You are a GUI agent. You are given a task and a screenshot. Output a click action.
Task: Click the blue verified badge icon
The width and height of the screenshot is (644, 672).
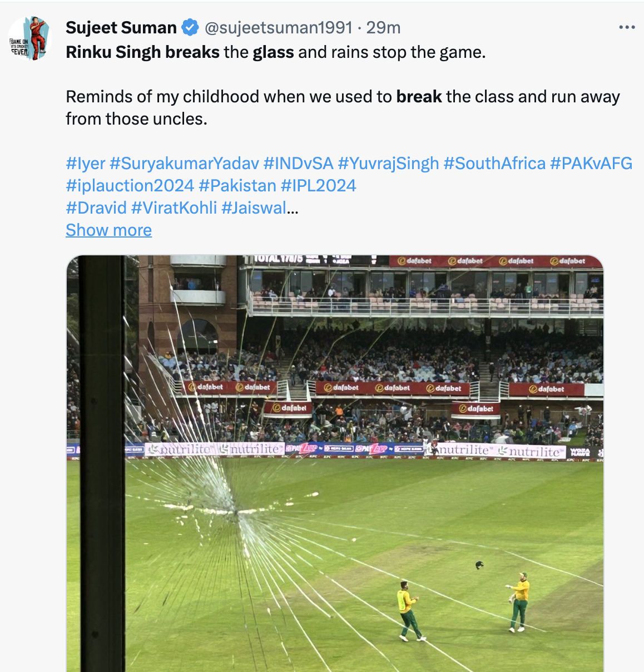(x=190, y=27)
